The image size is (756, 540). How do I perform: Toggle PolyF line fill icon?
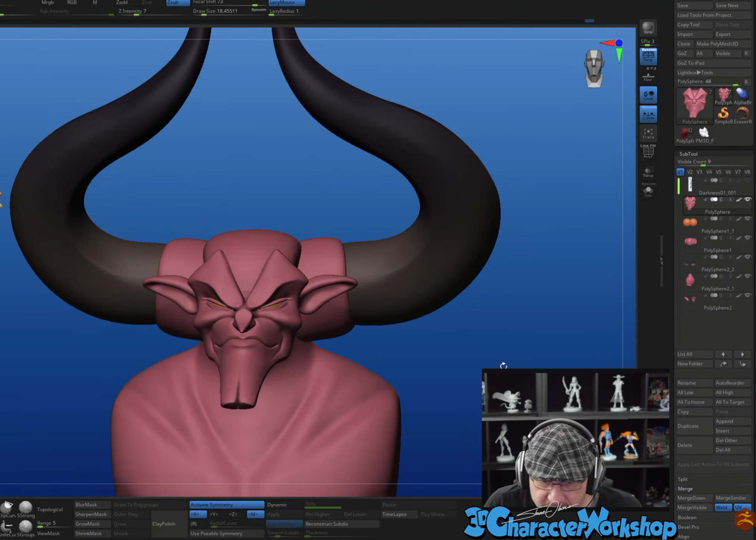648,152
